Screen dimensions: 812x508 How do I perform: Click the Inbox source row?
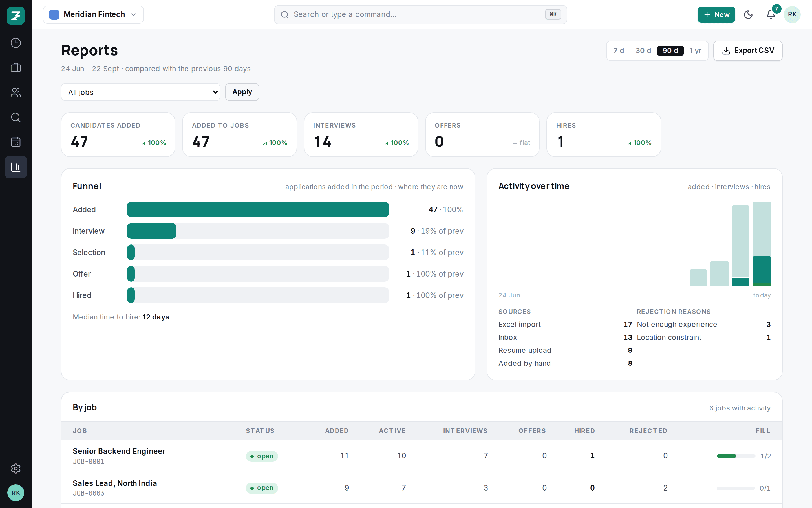tap(565, 337)
